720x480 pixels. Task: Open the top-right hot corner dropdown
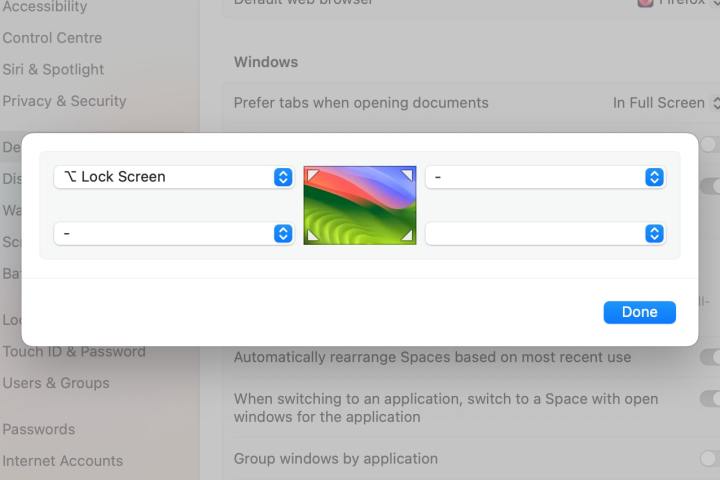click(545, 177)
